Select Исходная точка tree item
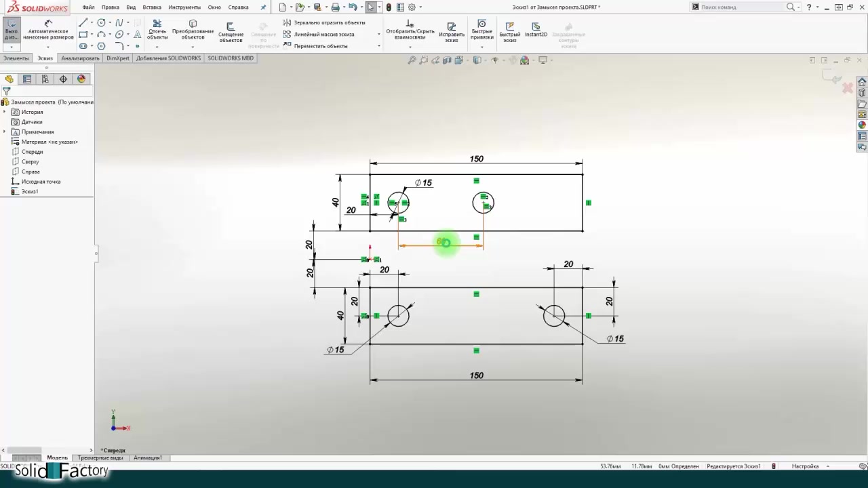 click(36, 182)
